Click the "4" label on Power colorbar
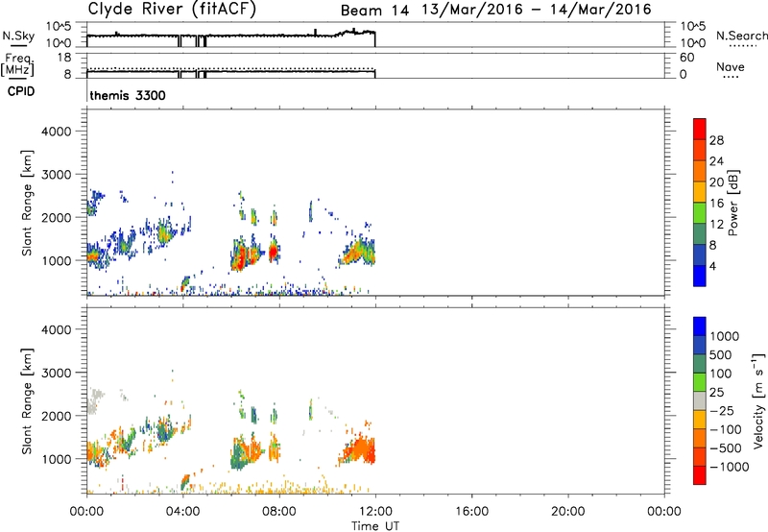The width and height of the screenshot is (768, 532). 712,266
